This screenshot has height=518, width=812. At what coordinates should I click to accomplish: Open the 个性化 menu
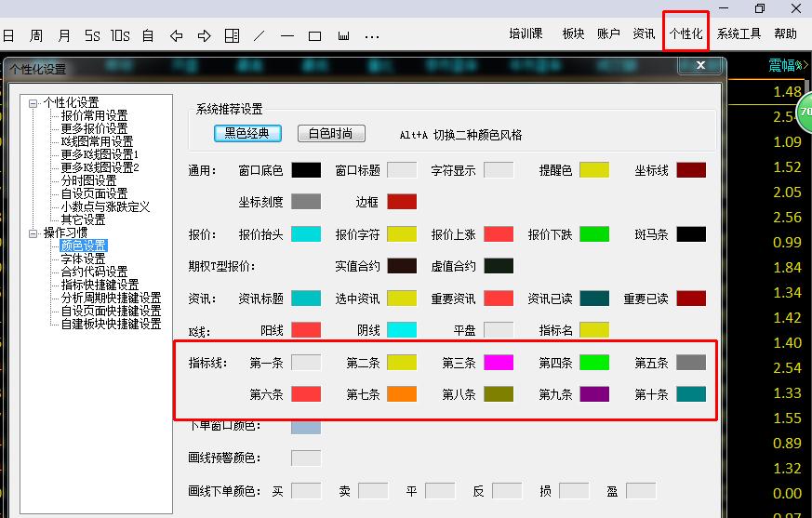(686, 33)
